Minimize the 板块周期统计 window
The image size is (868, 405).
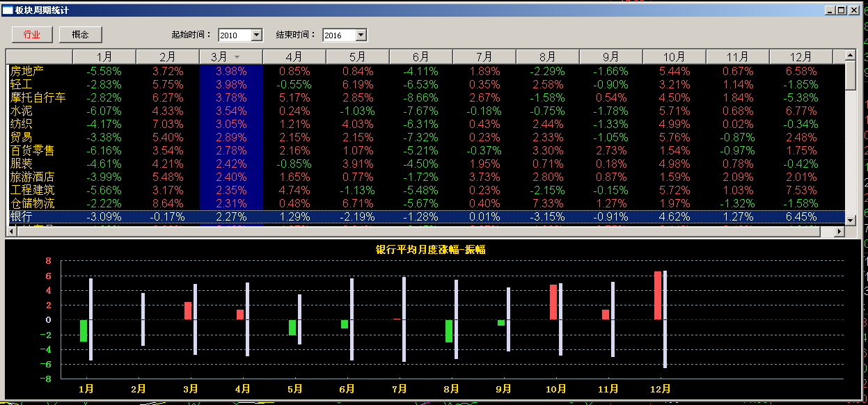pos(830,10)
